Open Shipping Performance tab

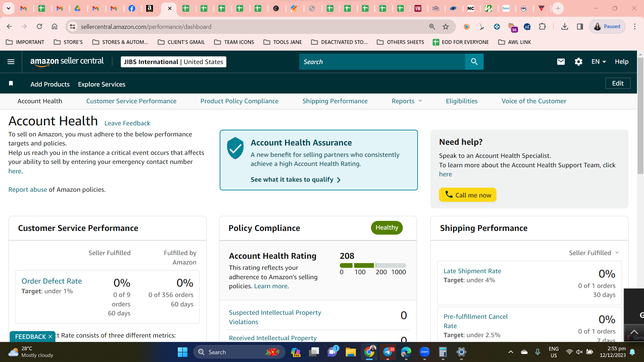[x=335, y=101]
